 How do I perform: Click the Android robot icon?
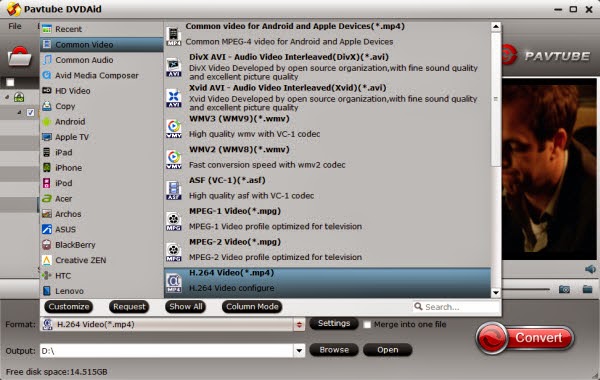(47, 122)
